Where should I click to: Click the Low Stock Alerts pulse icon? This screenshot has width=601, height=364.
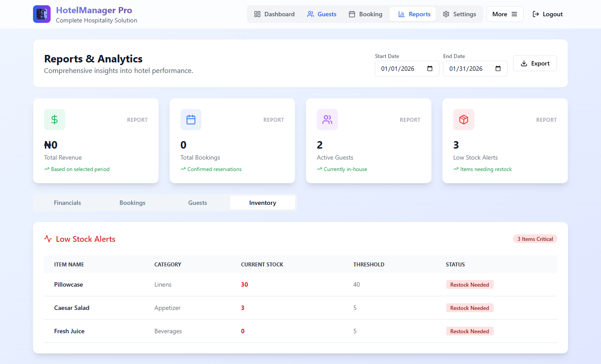[x=48, y=239]
